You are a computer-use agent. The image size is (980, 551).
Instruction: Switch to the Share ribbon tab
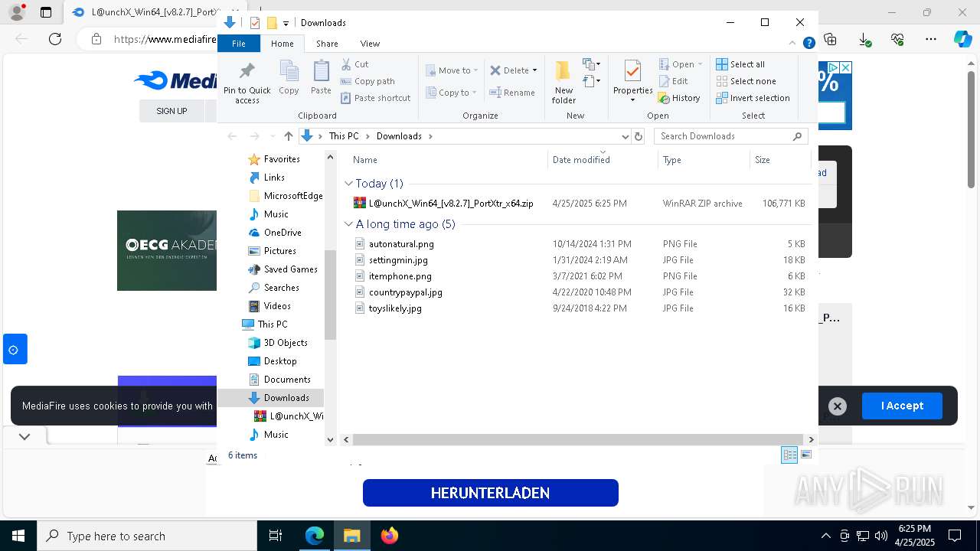pyautogui.click(x=327, y=44)
